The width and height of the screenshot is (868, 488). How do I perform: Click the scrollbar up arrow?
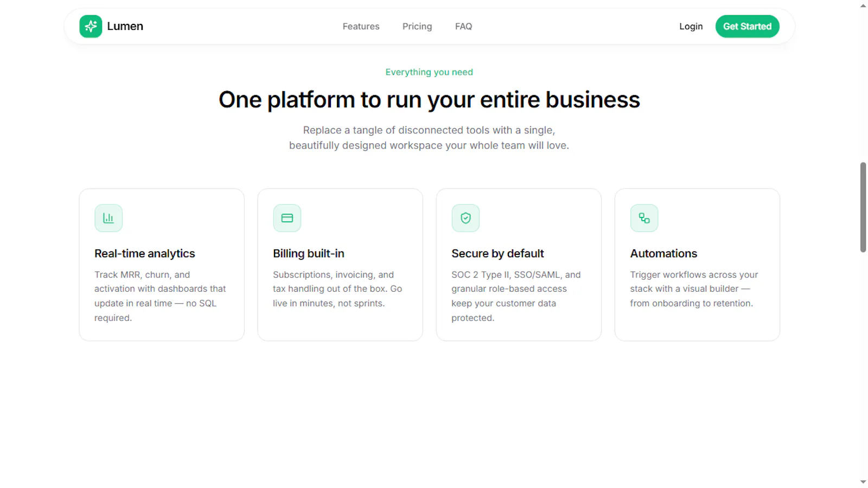pos(863,5)
